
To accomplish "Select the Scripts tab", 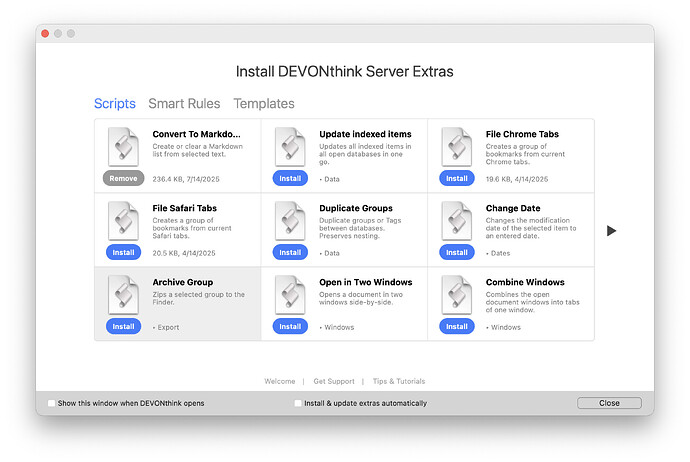I will [115, 103].
